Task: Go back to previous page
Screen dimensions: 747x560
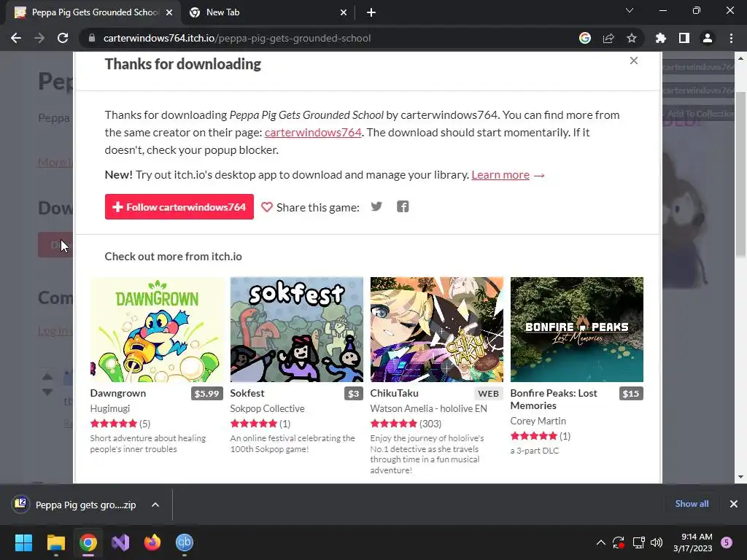Action: pos(16,38)
